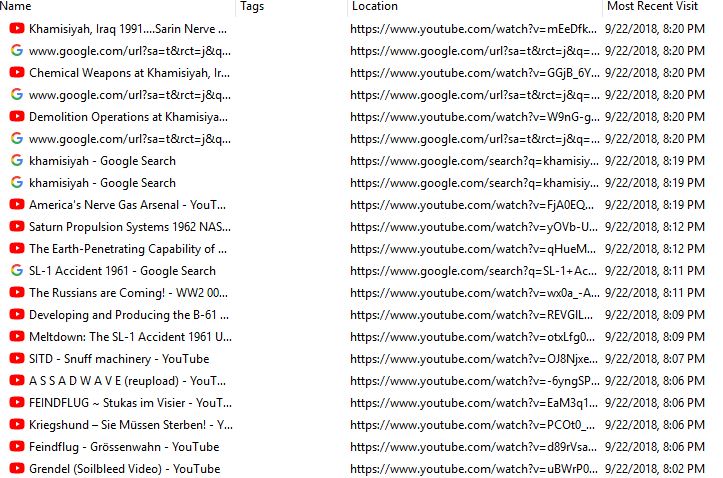Click YouTube icon beside SITD - Snuff machinery

click(17, 359)
